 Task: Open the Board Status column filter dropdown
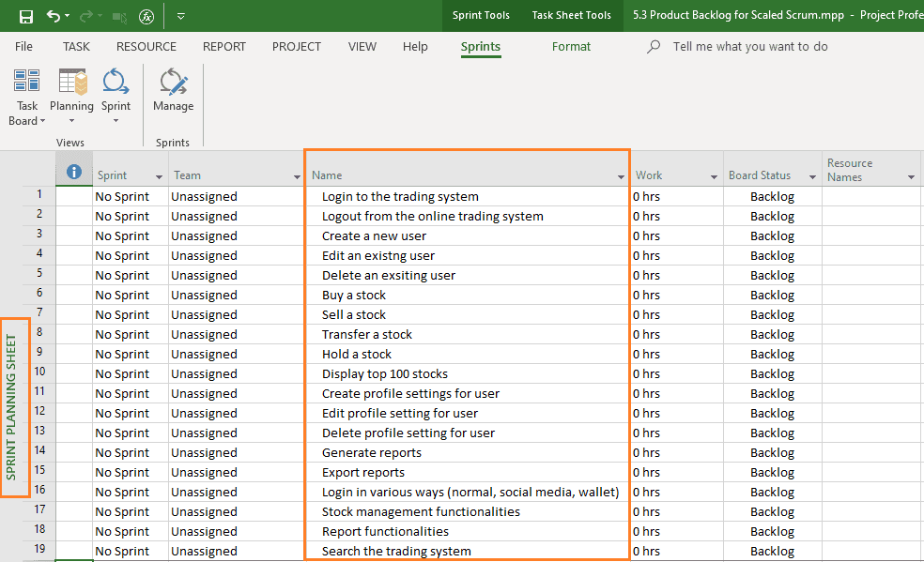click(x=812, y=176)
